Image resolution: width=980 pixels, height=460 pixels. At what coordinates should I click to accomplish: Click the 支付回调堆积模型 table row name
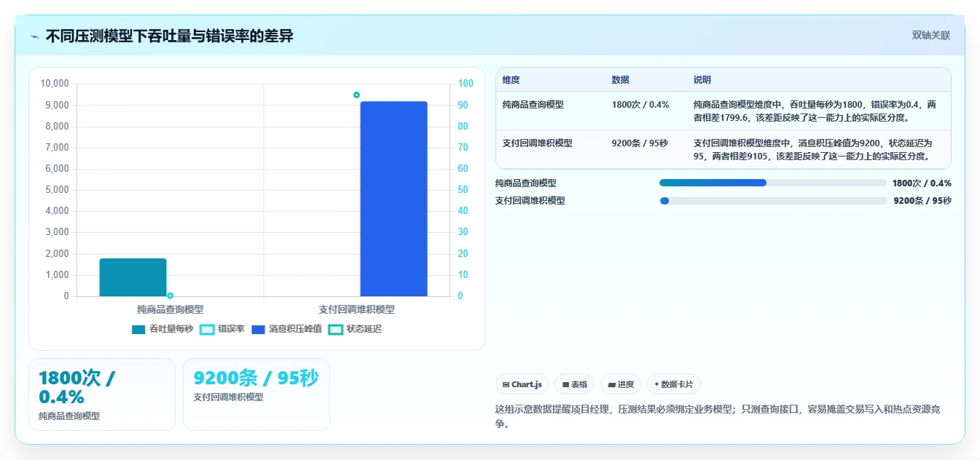(538, 143)
